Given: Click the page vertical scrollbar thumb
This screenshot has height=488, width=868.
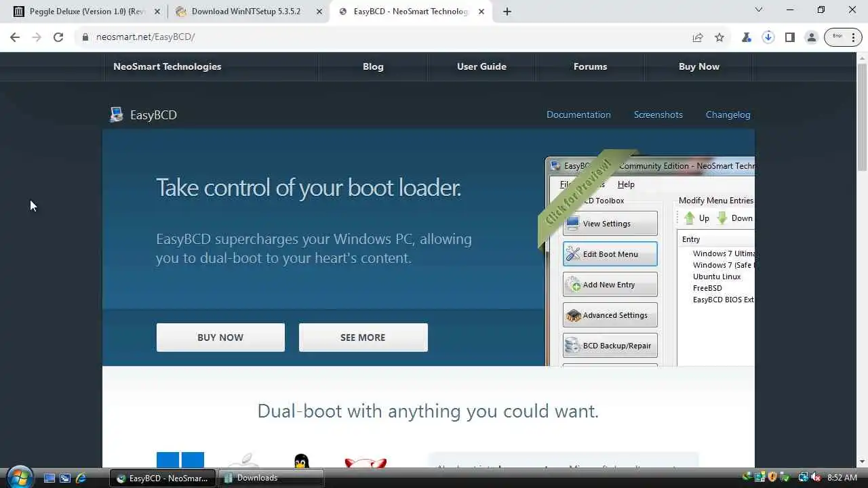Looking at the screenshot, I should tap(862, 117).
